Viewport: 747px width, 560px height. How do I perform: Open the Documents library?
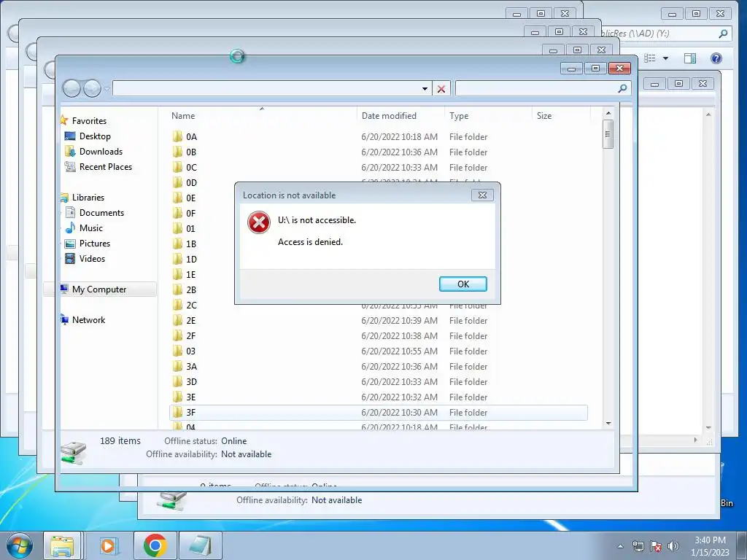(101, 212)
